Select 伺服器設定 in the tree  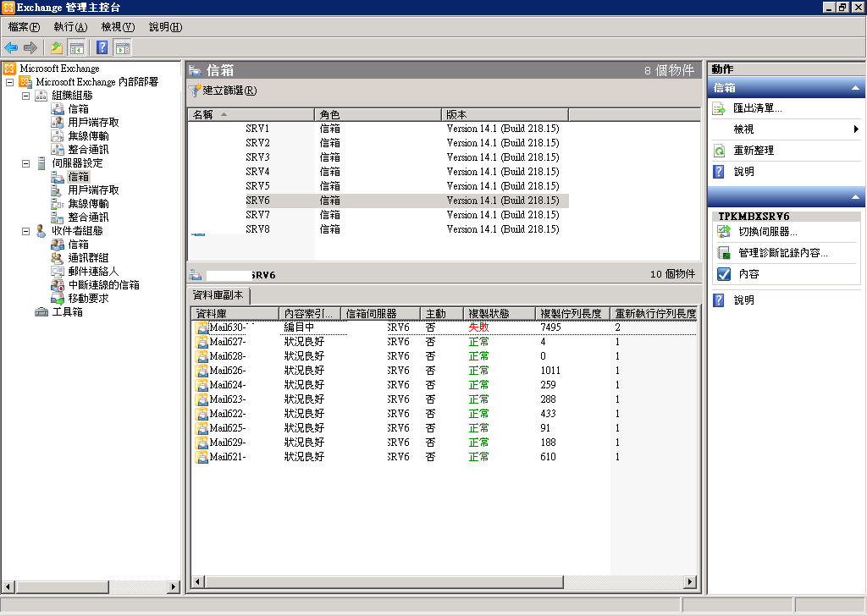coord(77,163)
